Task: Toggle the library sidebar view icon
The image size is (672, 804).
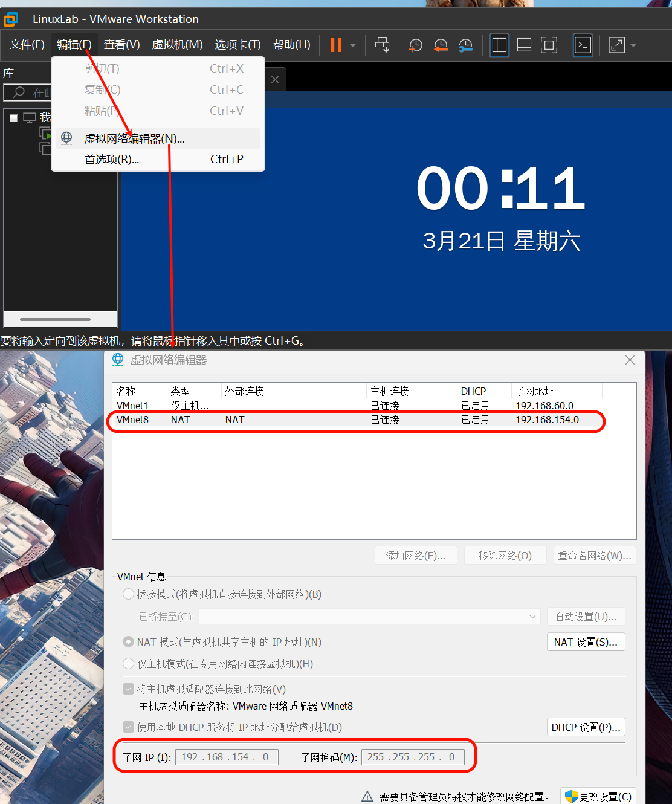Action: (499, 45)
